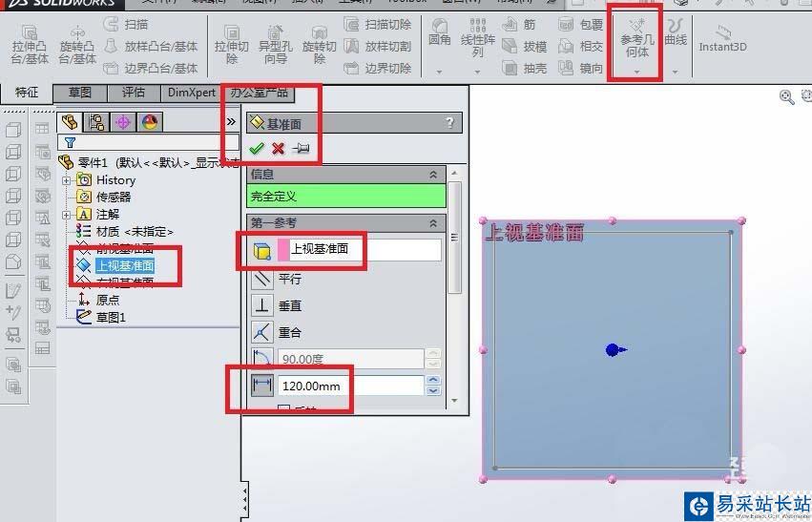Select the 旋转切除 revolved cut tool
812x522 pixels.
pos(319,45)
